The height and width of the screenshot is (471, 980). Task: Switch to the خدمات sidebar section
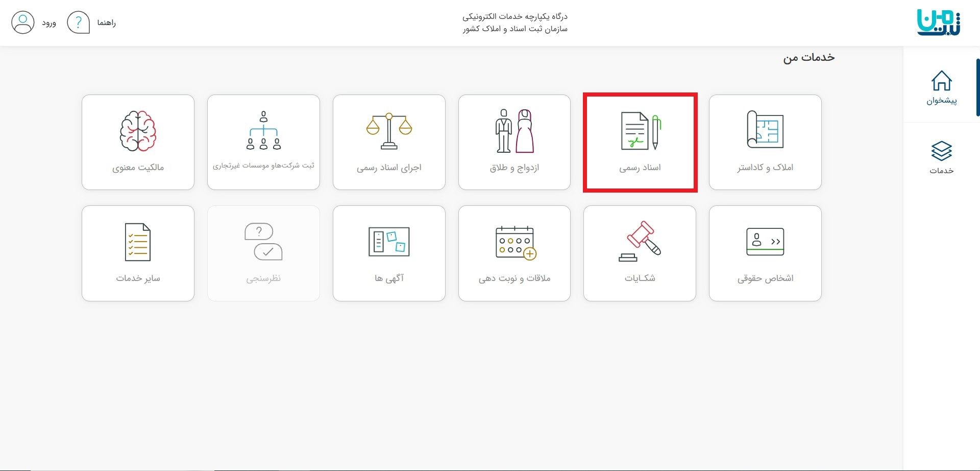[942, 157]
